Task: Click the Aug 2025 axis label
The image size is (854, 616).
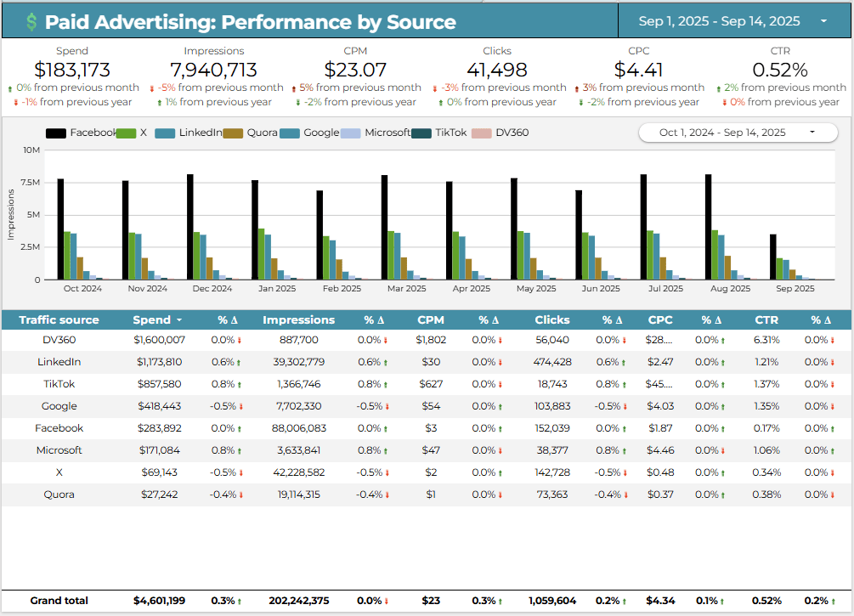Action: click(x=730, y=288)
